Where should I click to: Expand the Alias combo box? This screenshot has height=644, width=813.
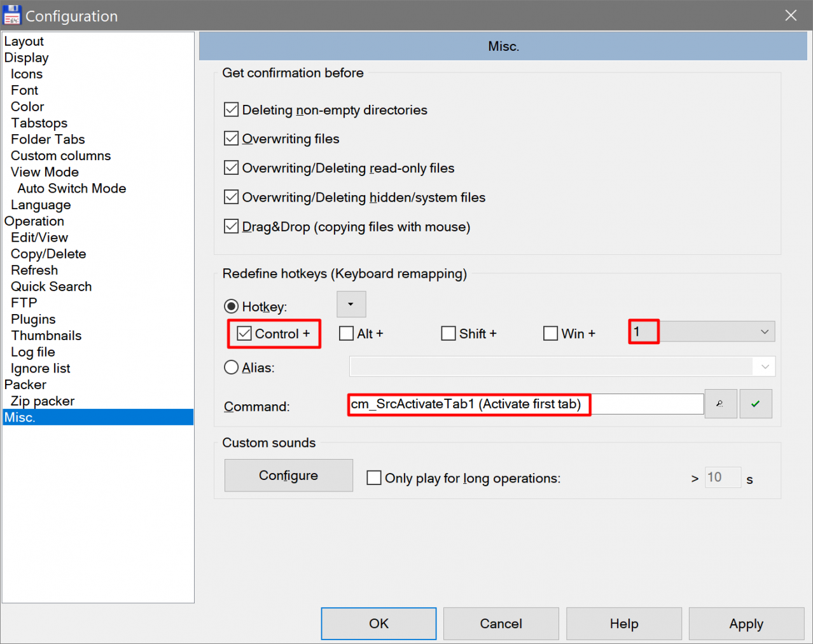[764, 367]
